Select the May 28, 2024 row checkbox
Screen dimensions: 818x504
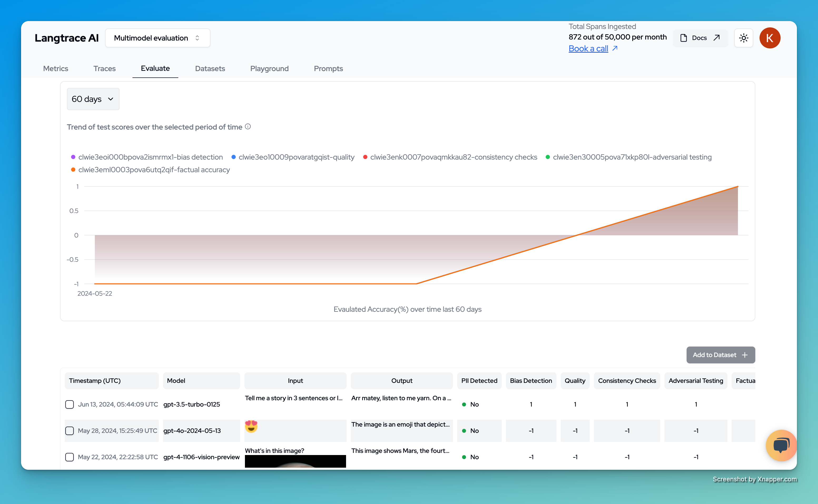coord(69,431)
